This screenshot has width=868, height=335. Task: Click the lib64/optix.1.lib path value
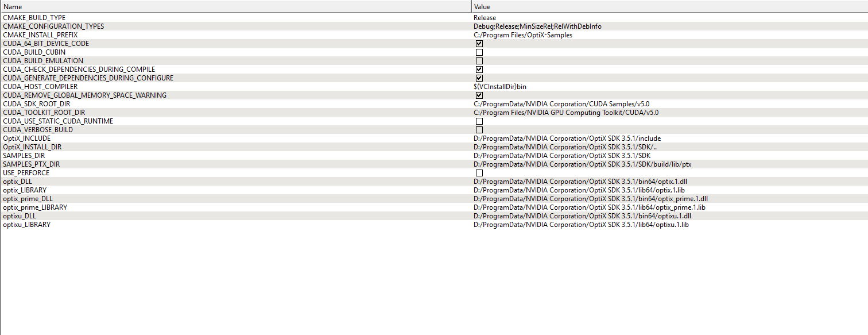tap(579, 190)
